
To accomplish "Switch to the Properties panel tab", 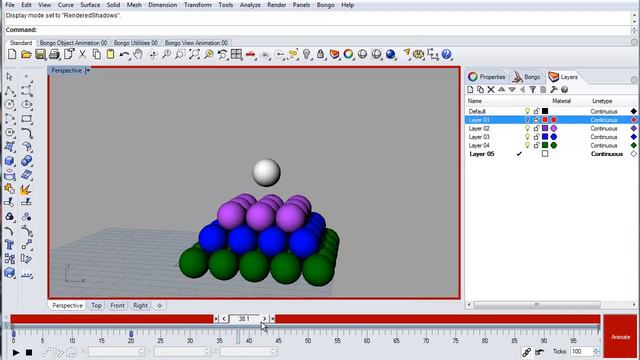I will pos(487,77).
